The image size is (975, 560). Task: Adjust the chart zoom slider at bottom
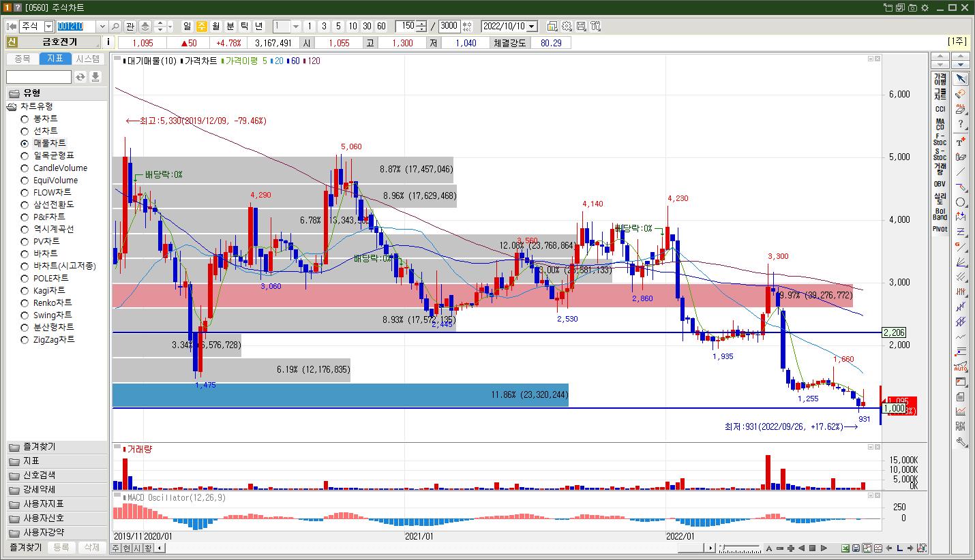739,548
